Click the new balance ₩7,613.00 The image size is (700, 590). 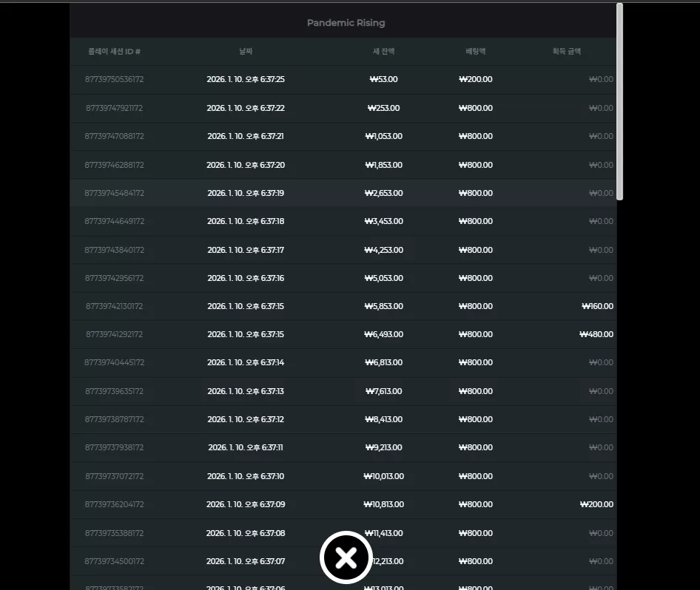pyautogui.click(x=383, y=391)
